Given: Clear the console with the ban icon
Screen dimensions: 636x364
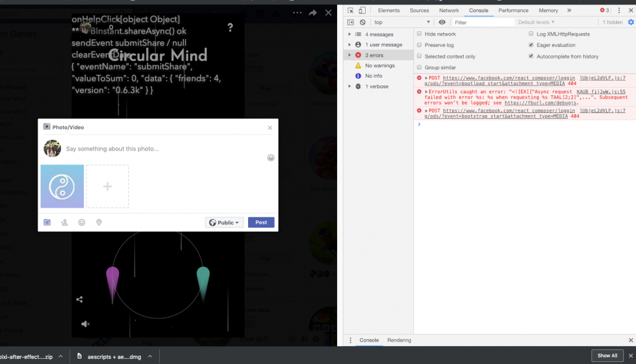Looking at the screenshot, I should pyautogui.click(x=362, y=22).
